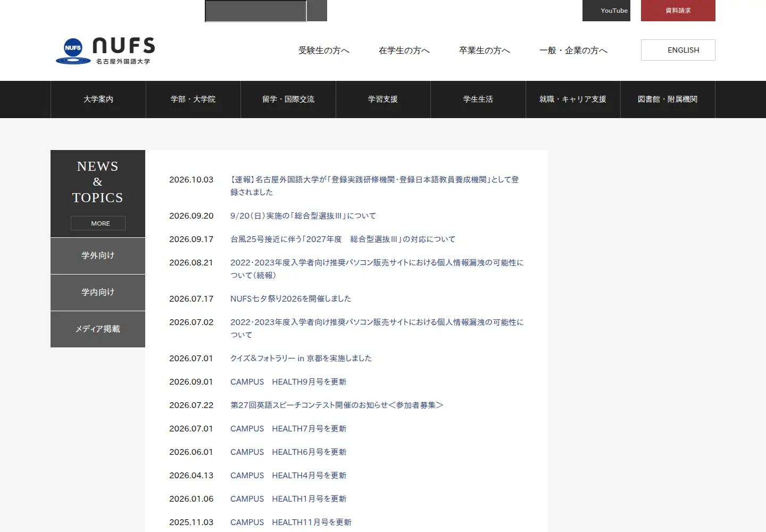Click the red 資料請求 button
The image size is (766, 532).
tap(678, 11)
